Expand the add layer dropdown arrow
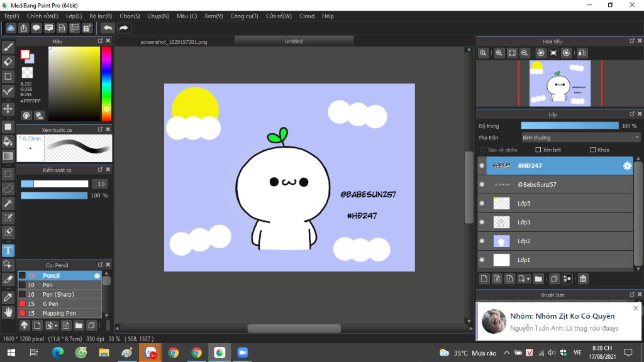644x362 pixels. click(528, 278)
